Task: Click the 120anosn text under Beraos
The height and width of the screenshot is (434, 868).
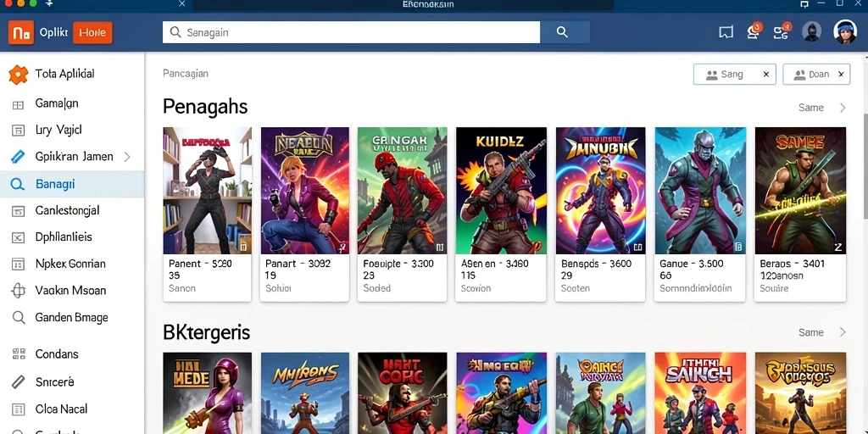Action: point(783,275)
